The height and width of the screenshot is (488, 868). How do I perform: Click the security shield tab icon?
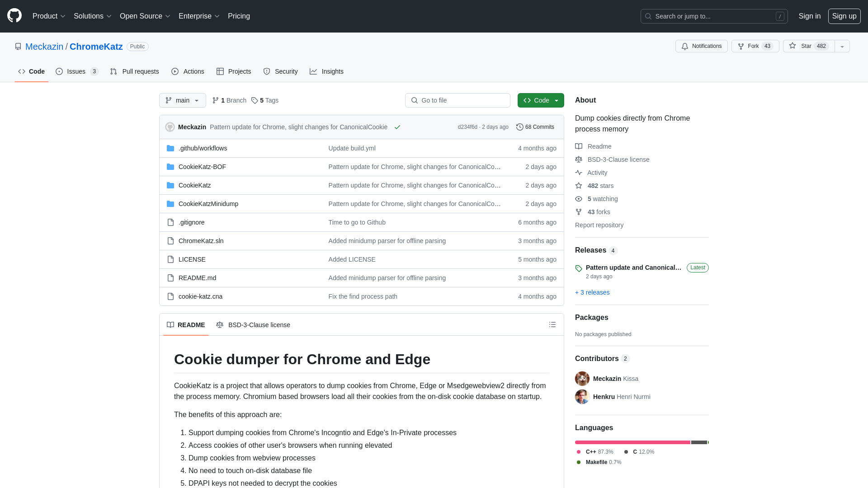point(266,71)
